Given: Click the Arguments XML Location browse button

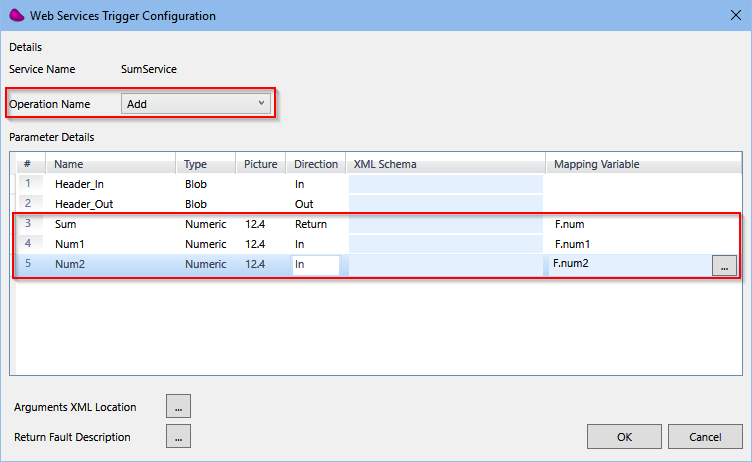Looking at the screenshot, I should coord(178,406).
